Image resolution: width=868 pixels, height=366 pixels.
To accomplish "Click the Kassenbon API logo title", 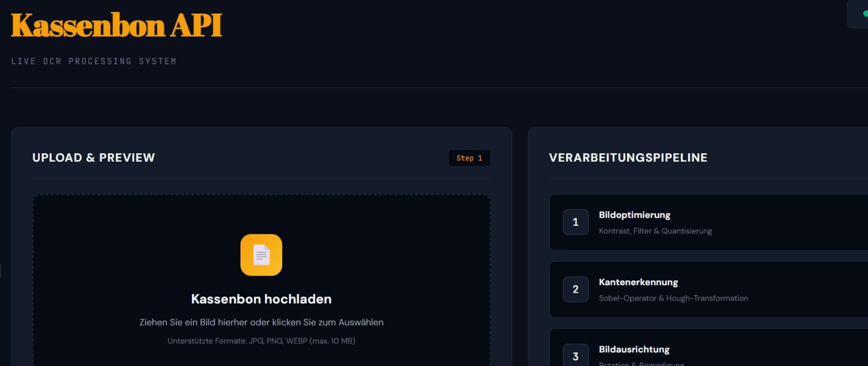I will 117,25.
